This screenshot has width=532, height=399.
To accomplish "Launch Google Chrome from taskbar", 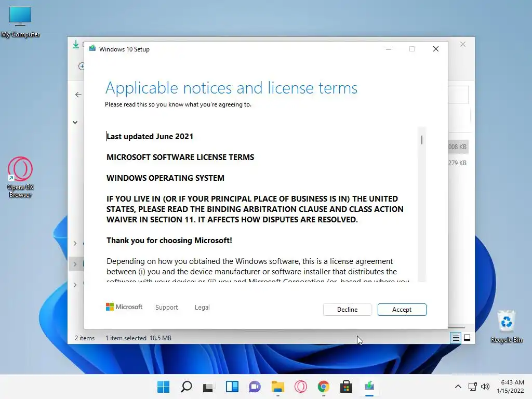I will pyautogui.click(x=324, y=387).
